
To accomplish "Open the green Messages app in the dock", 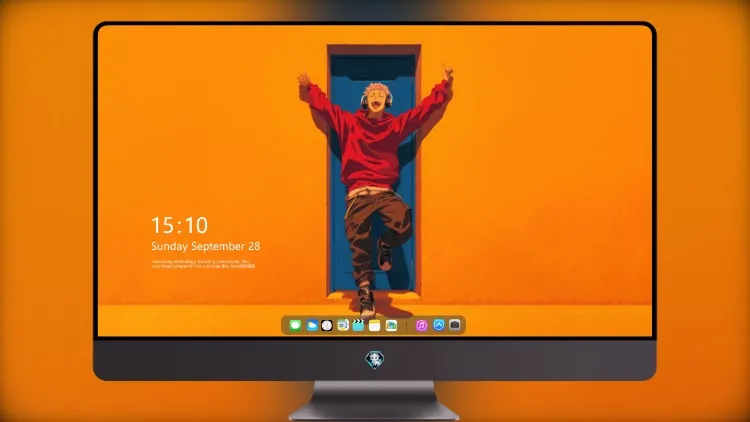I will pyautogui.click(x=295, y=325).
